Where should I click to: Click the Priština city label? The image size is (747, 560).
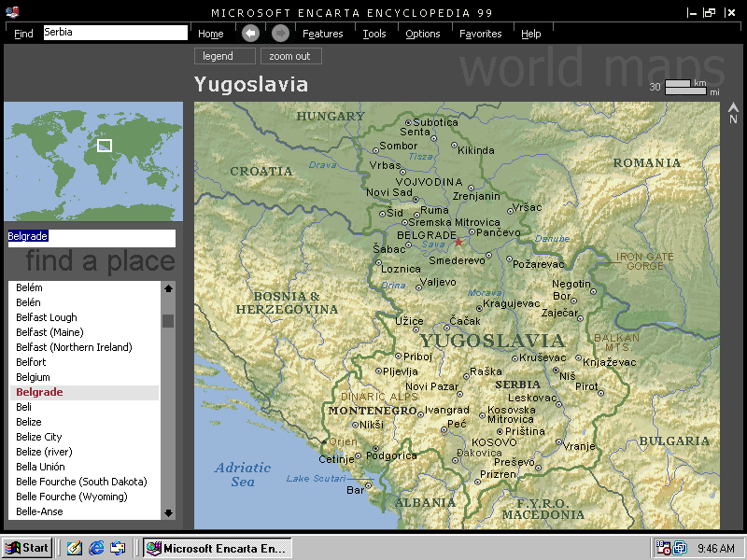point(525,431)
